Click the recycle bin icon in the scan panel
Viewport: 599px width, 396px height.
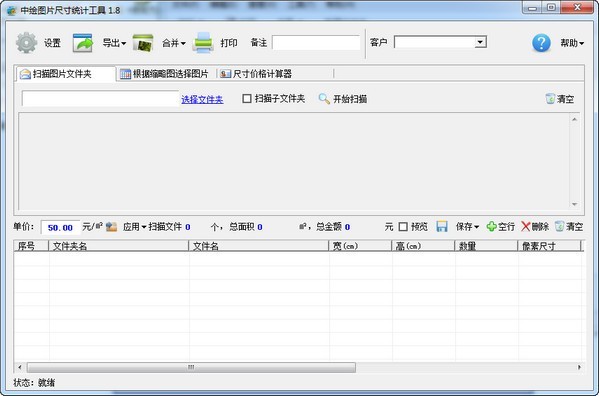[550, 99]
